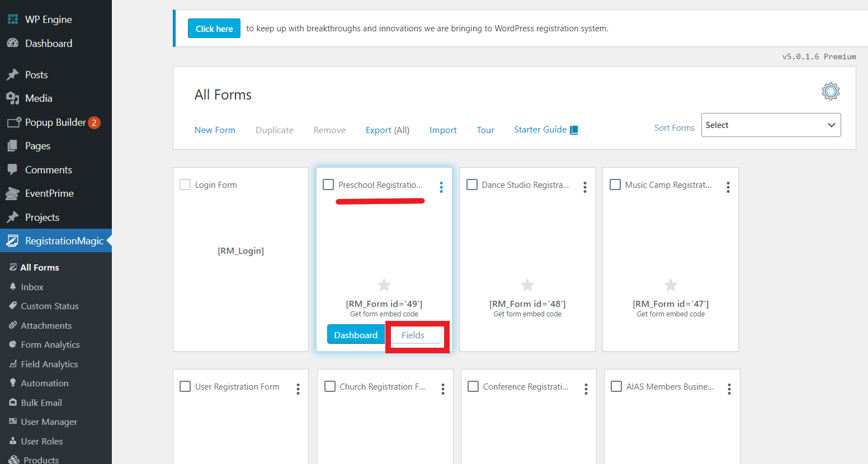Check the Login Form checkbox
The image size is (868, 464).
185,184
